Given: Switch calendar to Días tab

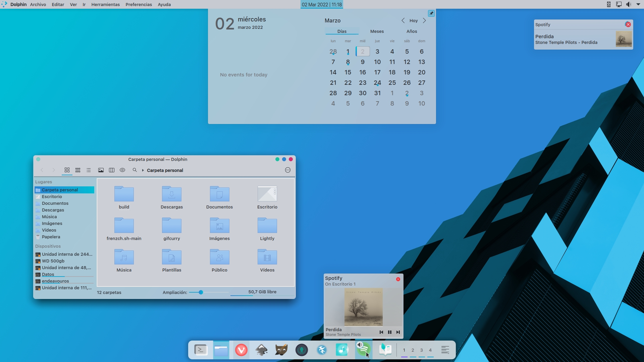Looking at the screenshot, I should 342,31.
